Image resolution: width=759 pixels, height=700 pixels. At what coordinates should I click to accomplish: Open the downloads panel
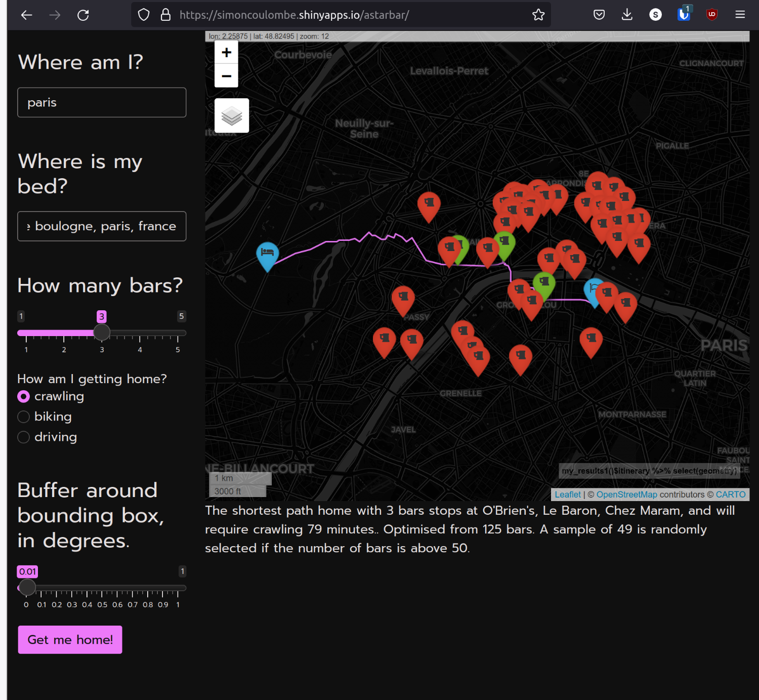(x=627, y=15)
